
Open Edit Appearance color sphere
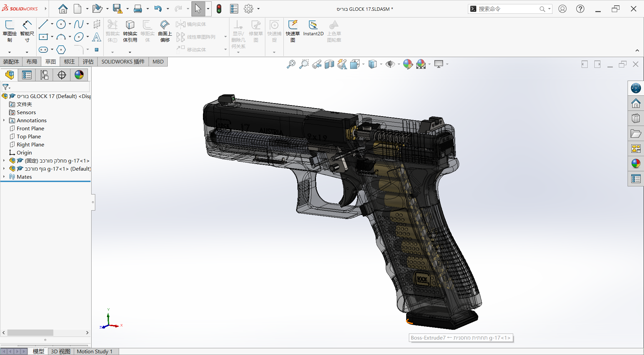pyautogui.click(x=408, y=64)
